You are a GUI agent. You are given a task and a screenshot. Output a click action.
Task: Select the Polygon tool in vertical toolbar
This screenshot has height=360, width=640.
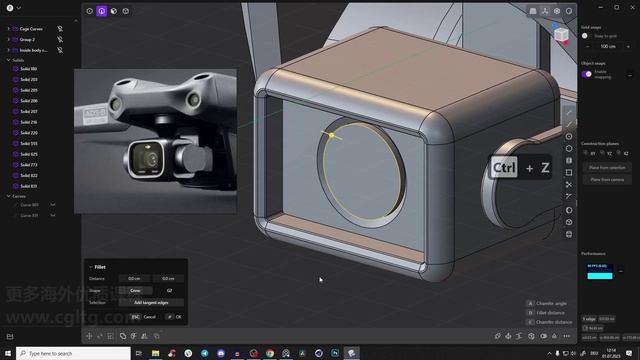tap(569, 149)
